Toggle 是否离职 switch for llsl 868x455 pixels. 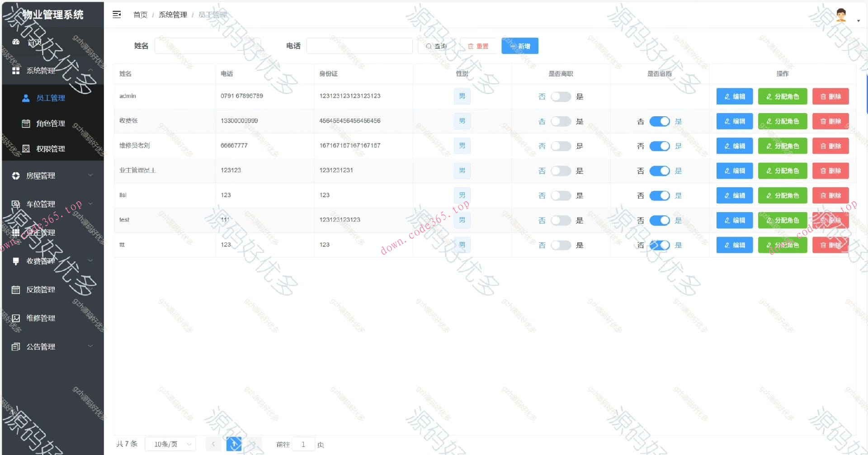pos(561,195)
